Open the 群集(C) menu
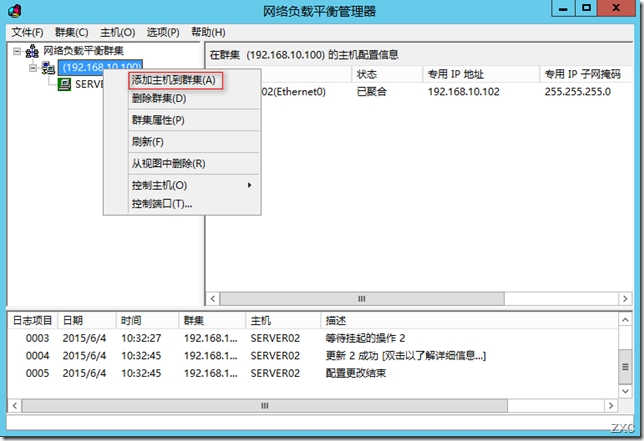Image resolution: width=644 pixels, height=441 pixels. click(72, 32)
